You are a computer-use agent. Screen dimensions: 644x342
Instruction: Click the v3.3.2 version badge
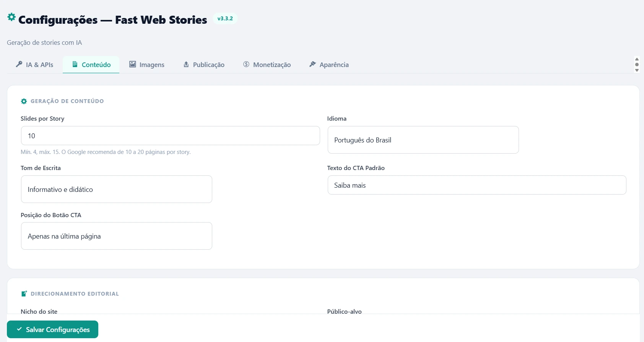tap(225, 18)
